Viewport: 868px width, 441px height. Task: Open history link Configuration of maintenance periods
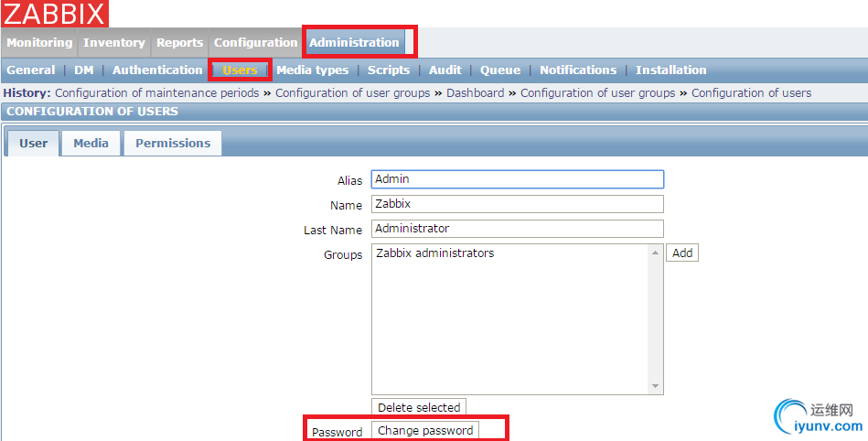click(157, 93)
